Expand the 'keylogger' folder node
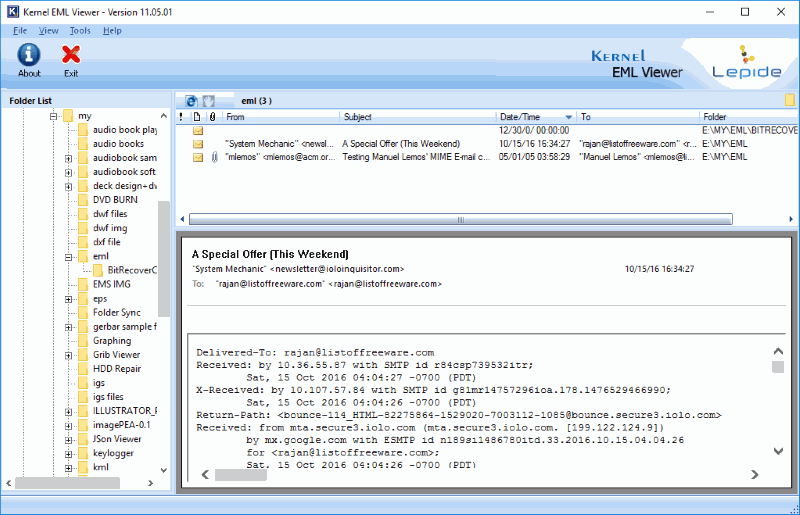Screen dimensions: 800x515 (x=68, y=454)
